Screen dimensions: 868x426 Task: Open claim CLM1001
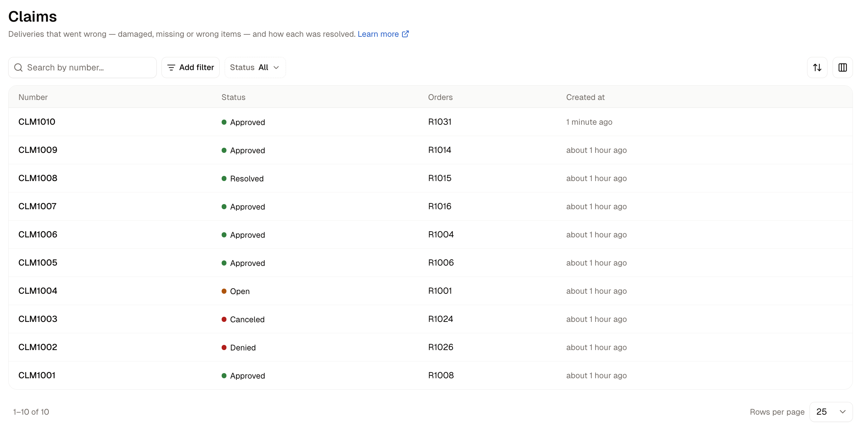[x=37, y=375]
